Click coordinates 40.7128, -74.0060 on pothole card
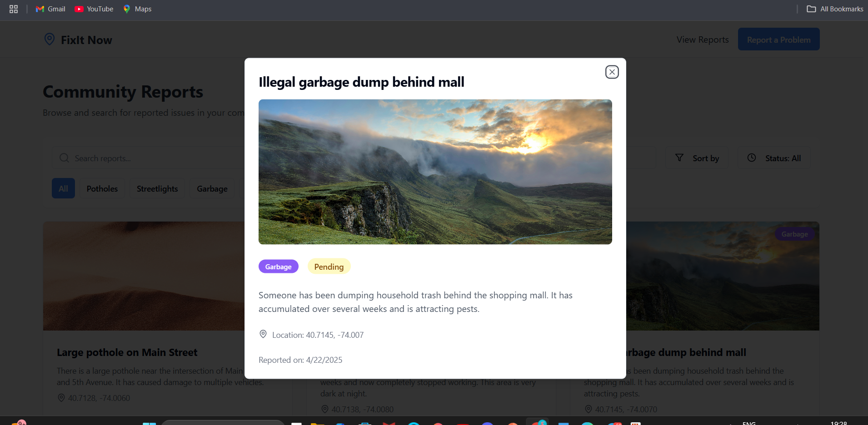This screenshot has height=425, width=868. pyautogui.click(x=99, y=398)
